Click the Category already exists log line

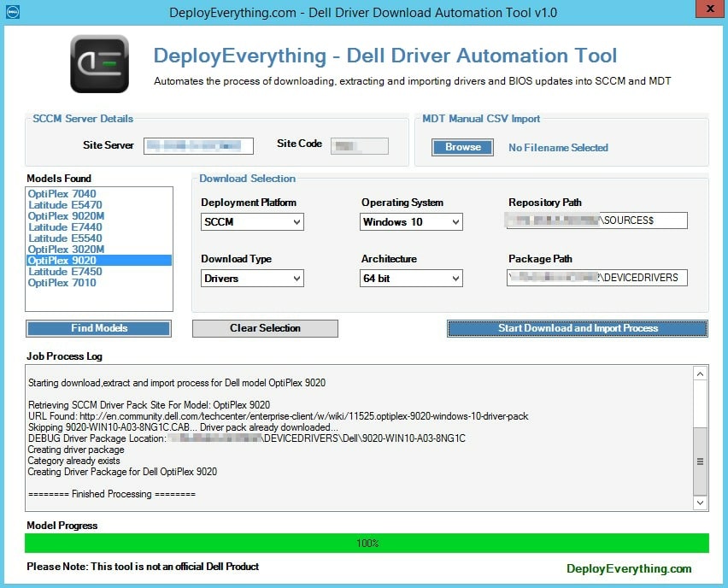[x=73, y=461]
